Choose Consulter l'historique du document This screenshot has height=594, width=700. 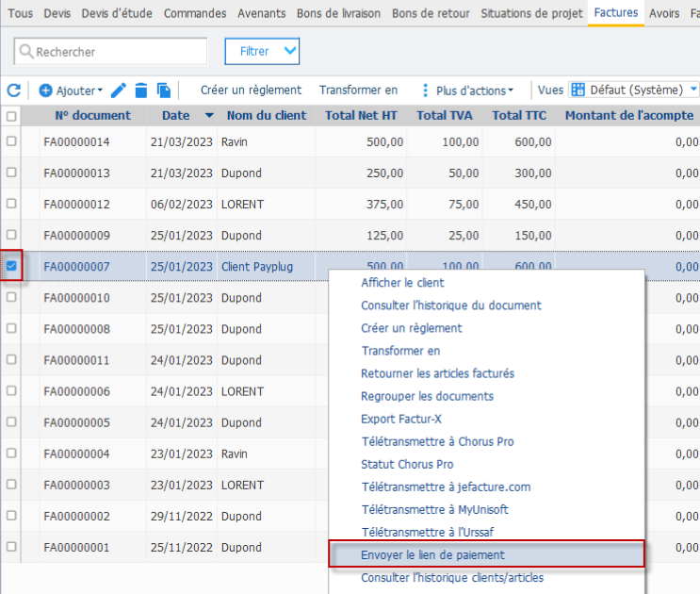click(x=451, y=305)
